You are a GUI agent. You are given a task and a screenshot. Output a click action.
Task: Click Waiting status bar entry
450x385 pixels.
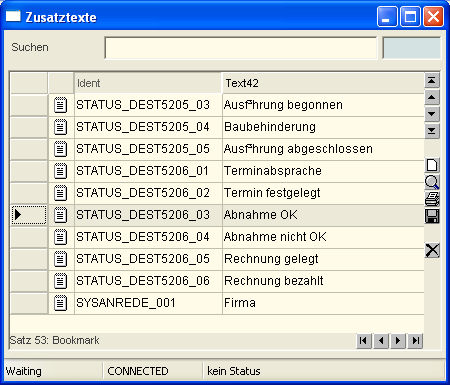[x=24, y=371]
